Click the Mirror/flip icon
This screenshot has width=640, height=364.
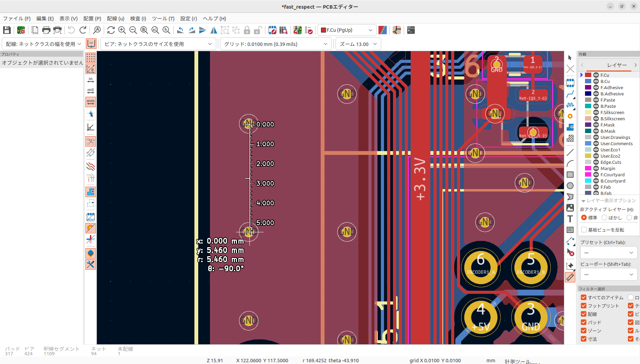point(214,30)
